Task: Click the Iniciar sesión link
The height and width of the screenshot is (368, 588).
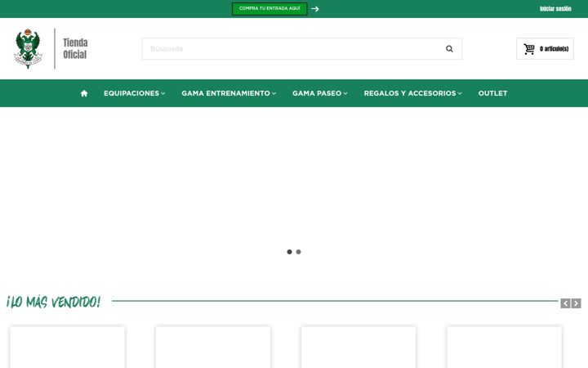Action: [x=555, y=9]
